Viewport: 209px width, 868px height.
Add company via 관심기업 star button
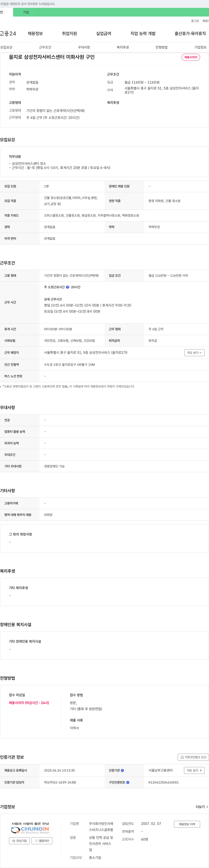(x=19, y=841)
